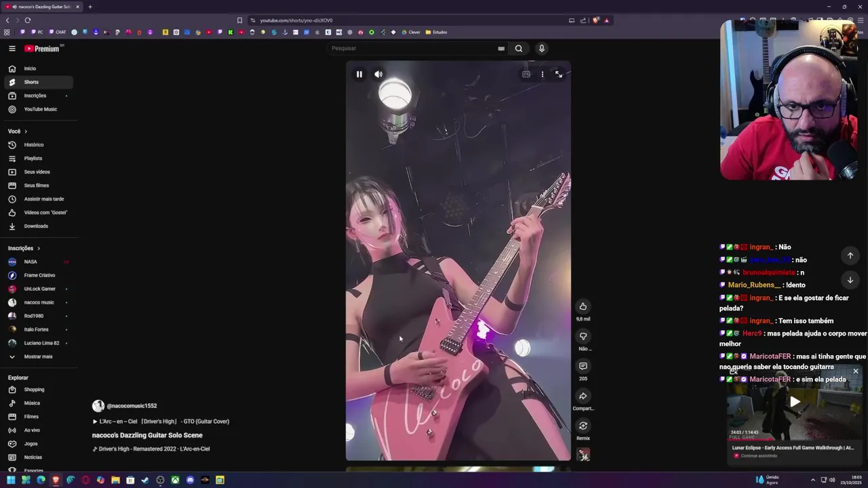The width and height of the screenshot is (868, 488).
Task: Go to YouTube Premium home logo
Action: coord(43,48)
